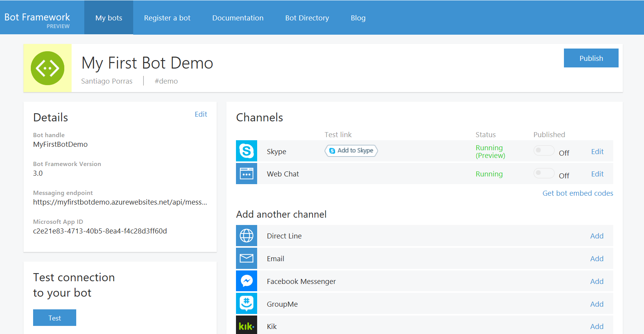Viewport: 644px width, 334px height.
Task: Click the Web Chat channel icon
Action: point(246,174)
